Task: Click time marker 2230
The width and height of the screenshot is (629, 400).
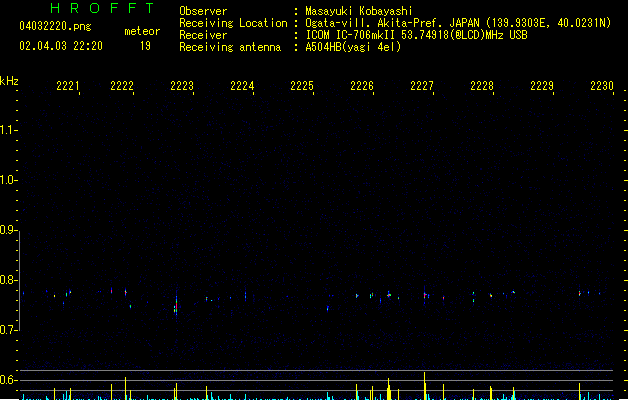Action: tap(602, 86)
